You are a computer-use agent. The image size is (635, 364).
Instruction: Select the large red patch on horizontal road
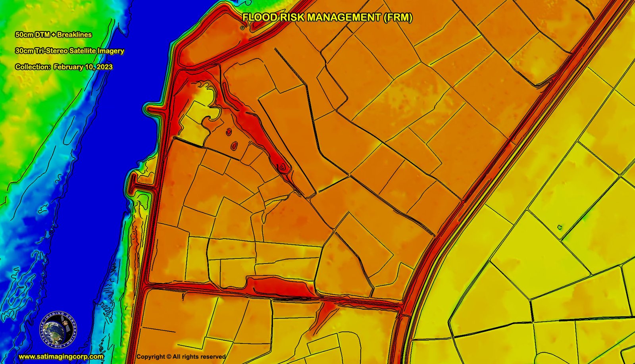(x=278, y=287)
